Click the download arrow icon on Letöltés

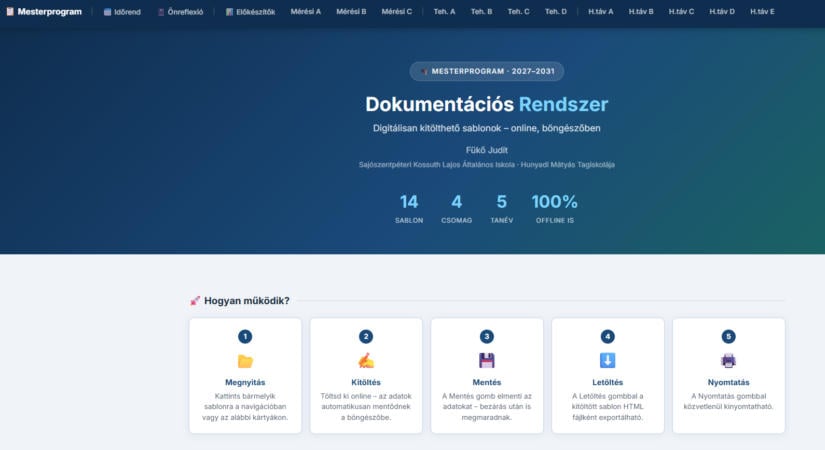pyautogui.click(x=608, y=361)
